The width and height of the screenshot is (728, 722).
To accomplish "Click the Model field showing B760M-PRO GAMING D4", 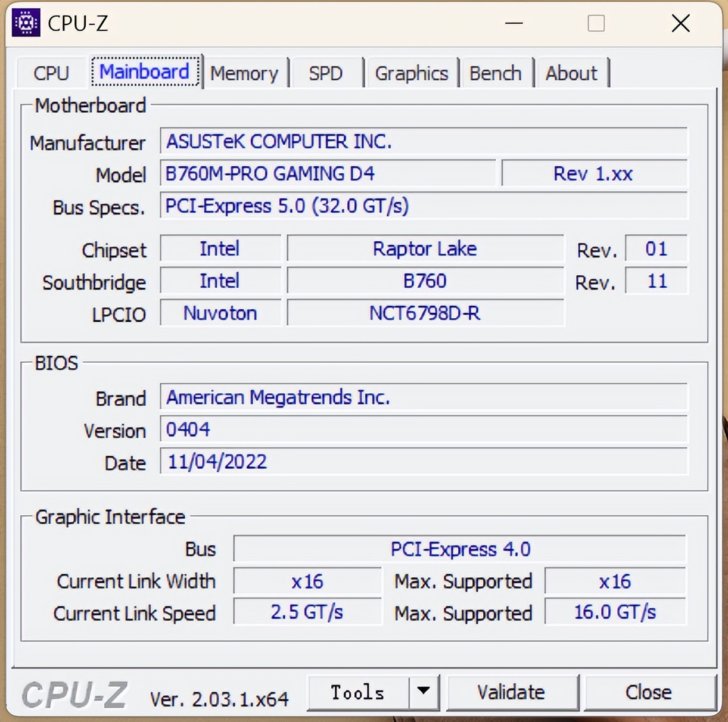I will (x=328, y=173).
